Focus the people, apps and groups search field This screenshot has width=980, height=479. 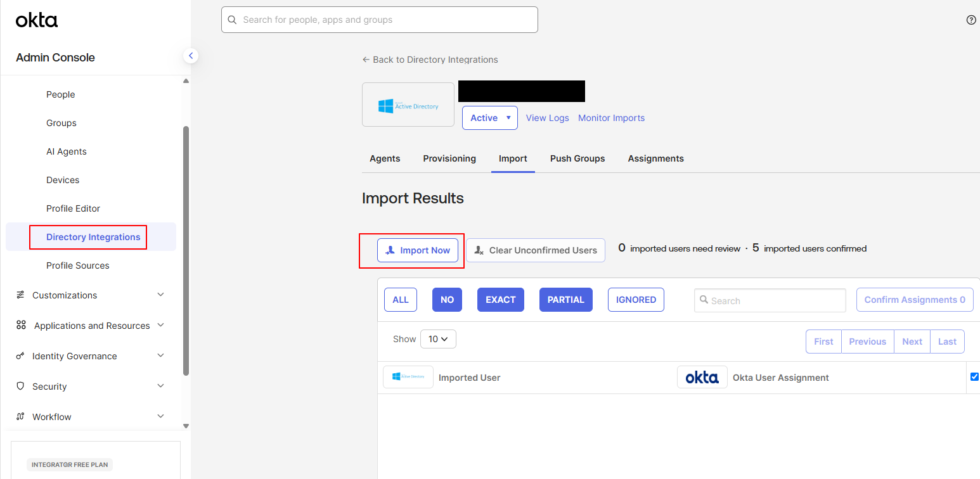click(380, 20)
